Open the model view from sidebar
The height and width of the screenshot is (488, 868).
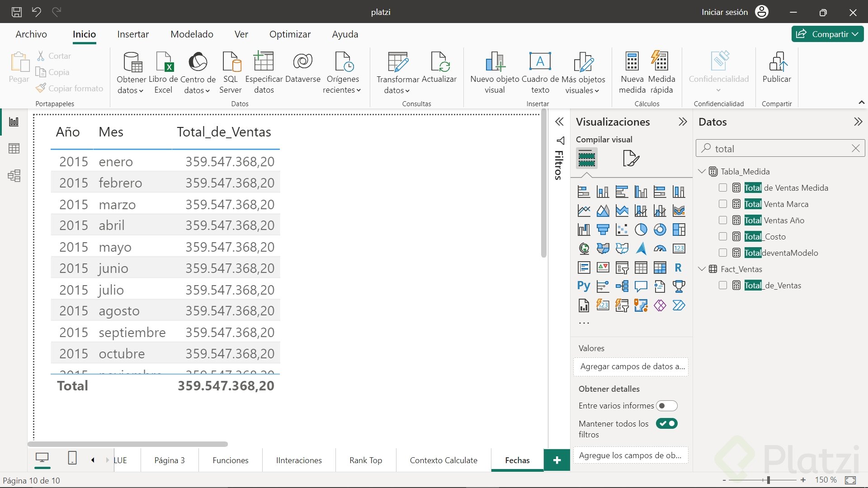click(14, 176)
